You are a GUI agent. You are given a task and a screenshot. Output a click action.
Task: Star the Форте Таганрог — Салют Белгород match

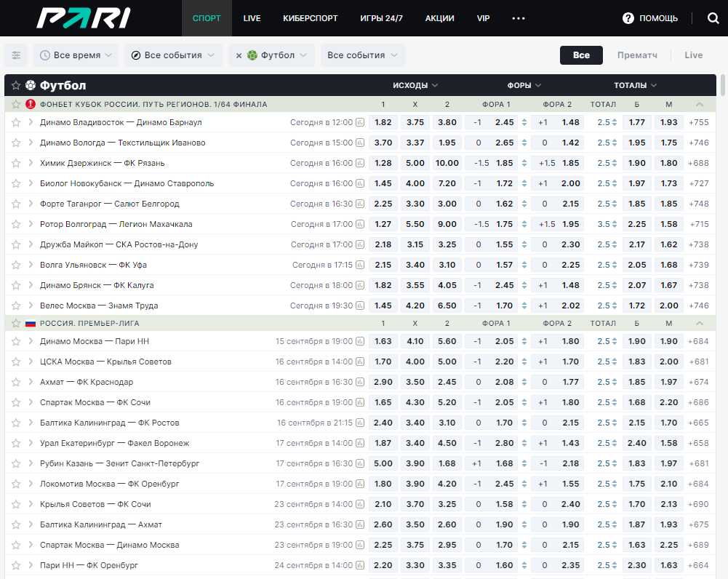(16, 204)
